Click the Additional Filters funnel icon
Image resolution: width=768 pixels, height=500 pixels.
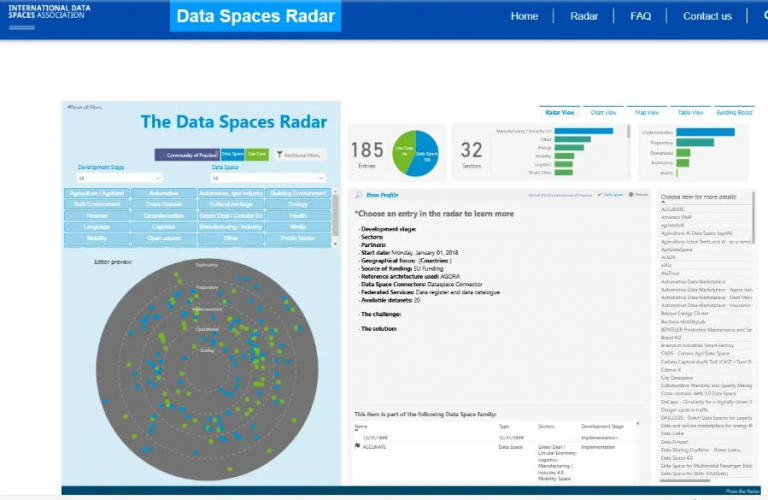(279, 155)
